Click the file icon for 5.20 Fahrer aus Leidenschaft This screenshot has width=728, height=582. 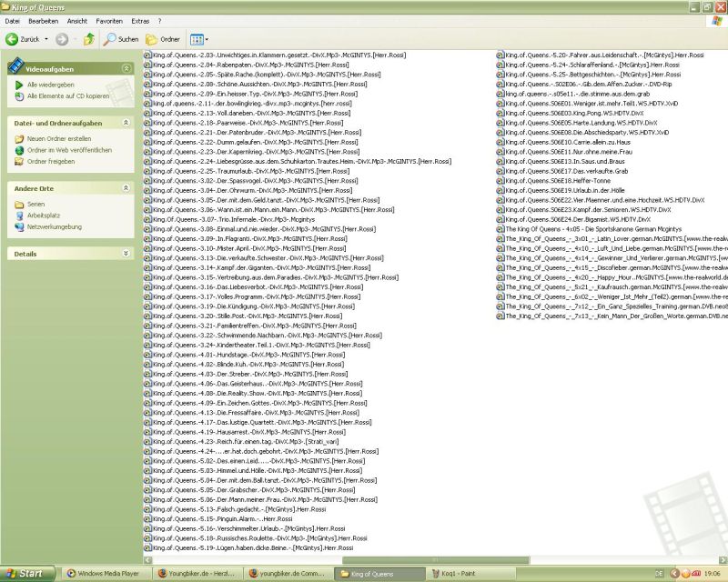pyautogui.click(x=500, y=55)
